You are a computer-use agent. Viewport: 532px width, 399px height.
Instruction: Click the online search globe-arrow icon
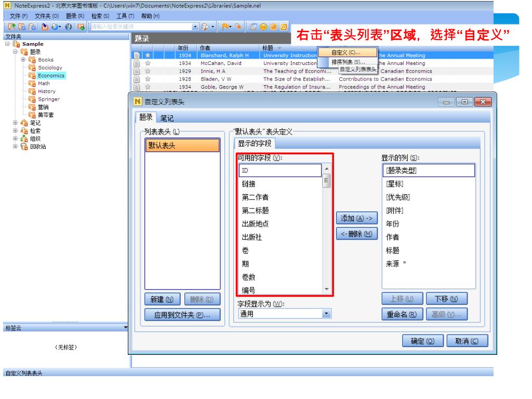pyautogui.click(x=56, y=27)
